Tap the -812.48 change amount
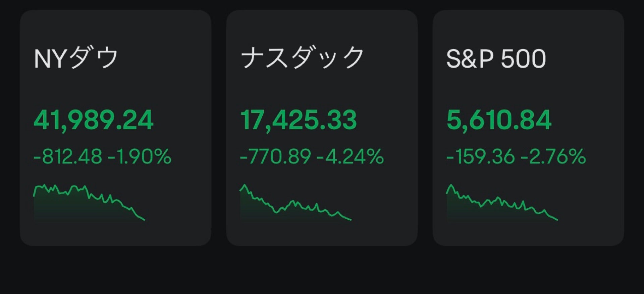 tap(68, 156)
